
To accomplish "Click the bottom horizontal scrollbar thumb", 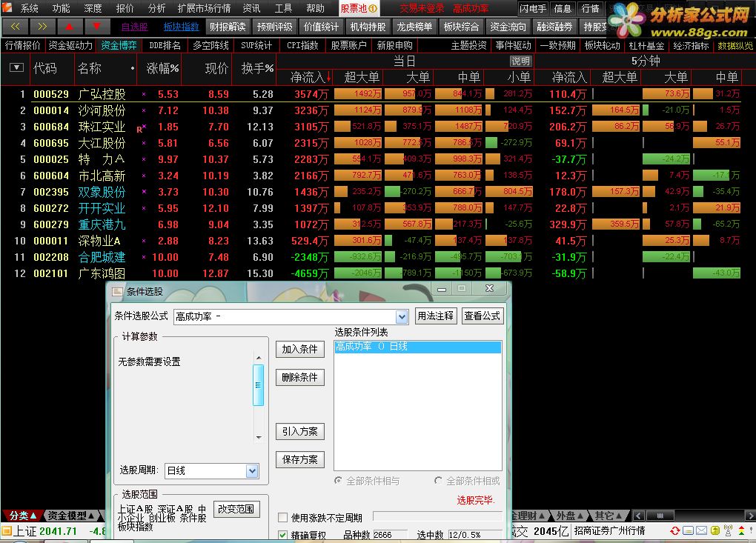I will (x=660, y=516).
